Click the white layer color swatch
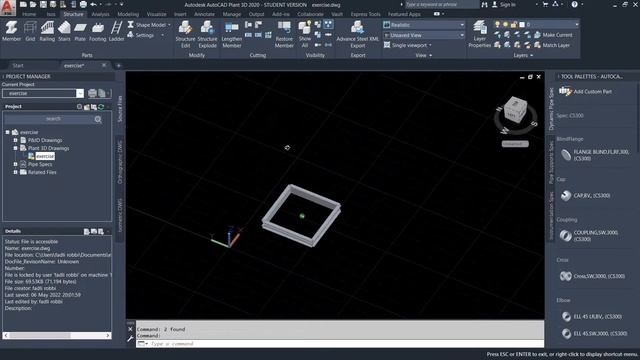 click(x=522, y=24)
